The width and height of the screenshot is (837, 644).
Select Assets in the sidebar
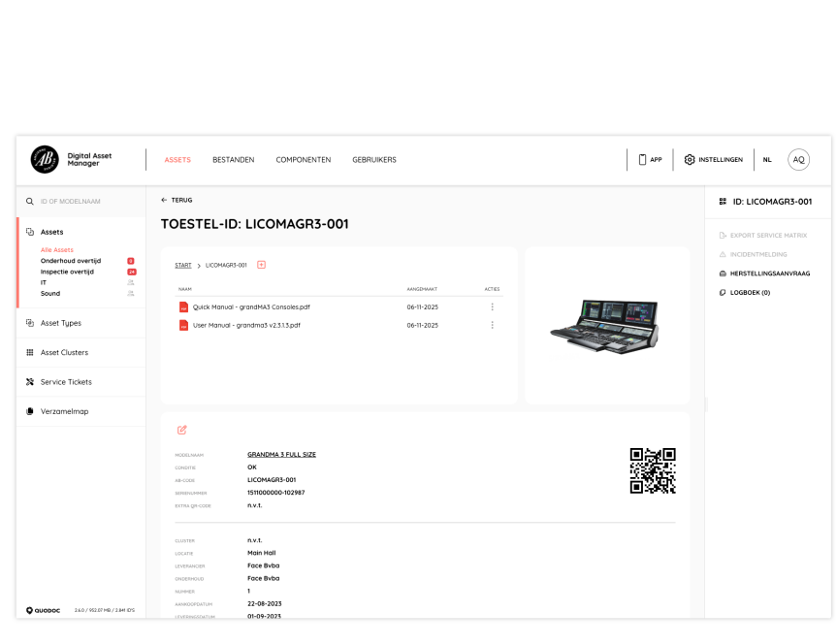[51, 232]
